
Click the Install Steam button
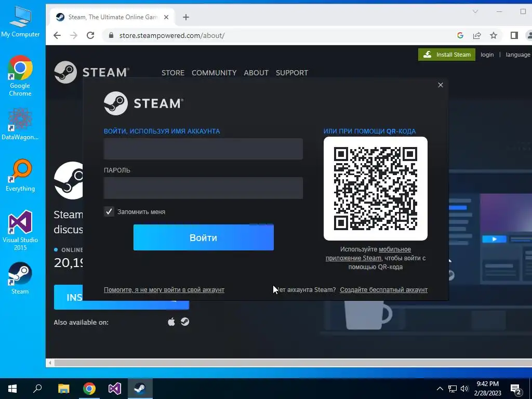(446, 55)
